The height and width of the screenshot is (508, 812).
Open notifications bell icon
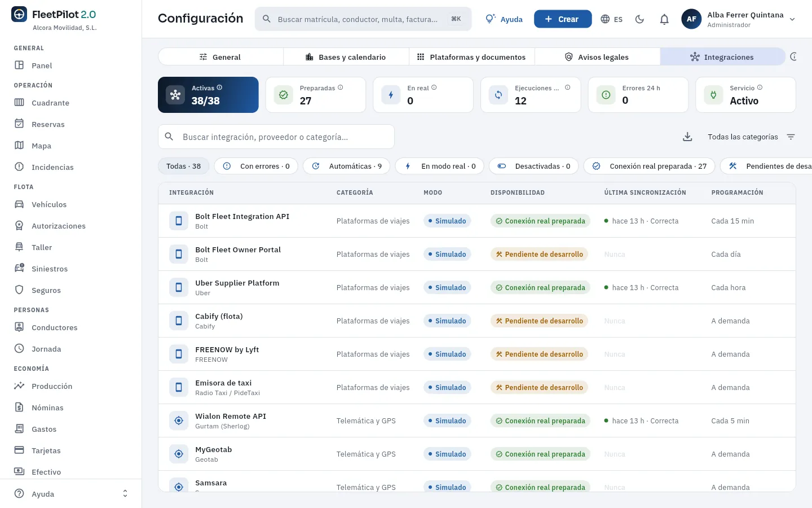click(664, 19)
